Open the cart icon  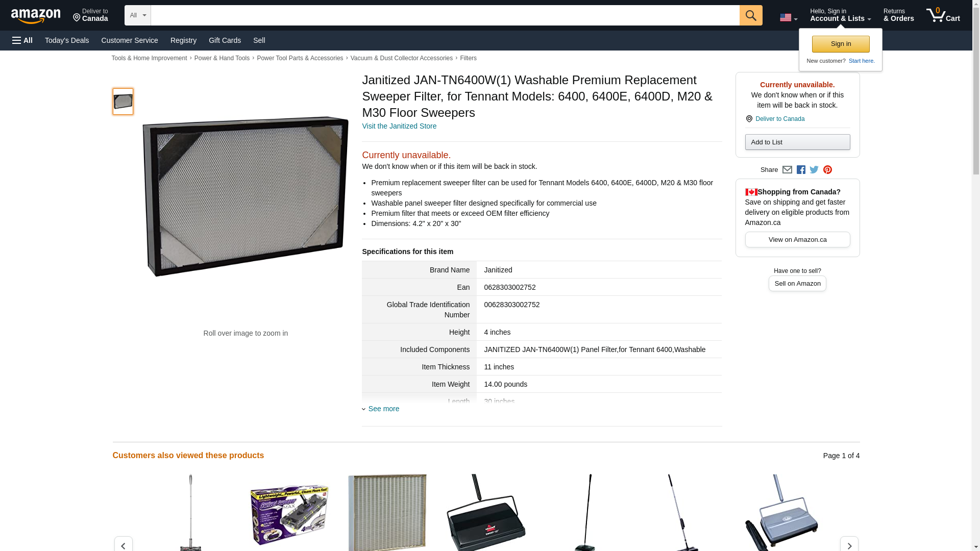click(943, 15)
